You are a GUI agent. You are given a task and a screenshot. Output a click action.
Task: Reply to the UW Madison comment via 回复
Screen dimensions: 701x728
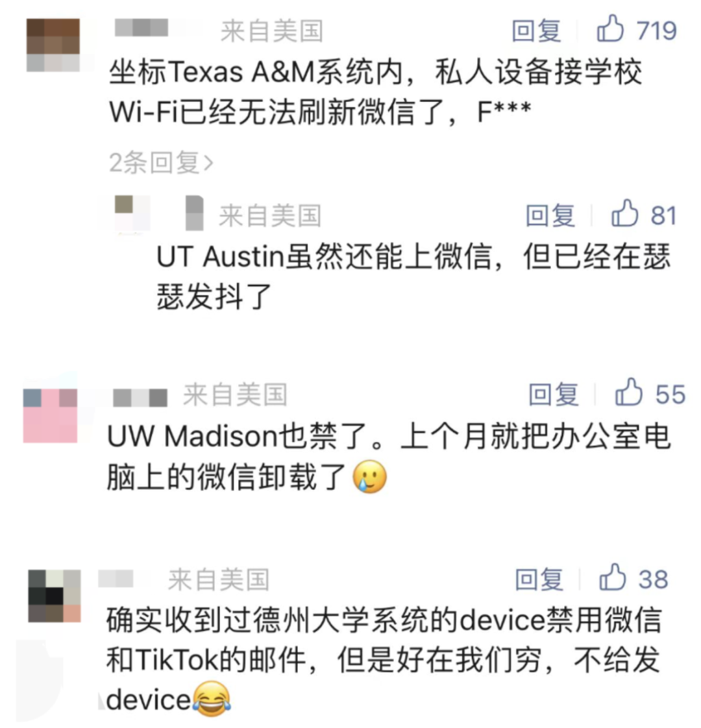point(553,394)
